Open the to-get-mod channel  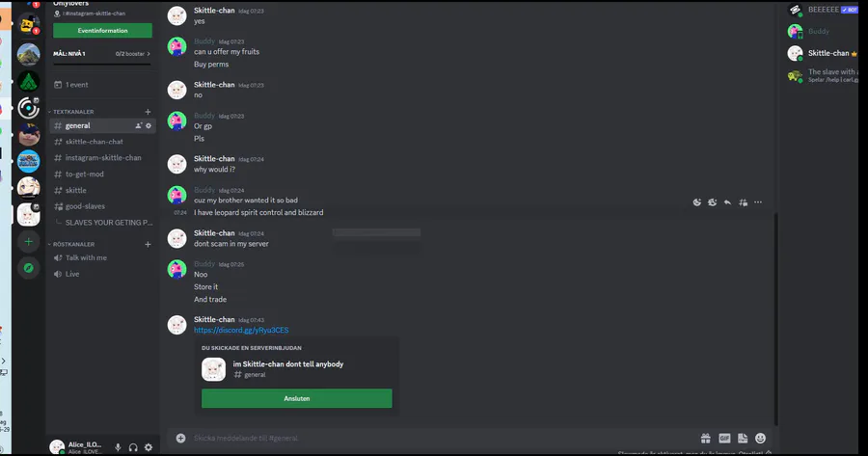point(85,174)
